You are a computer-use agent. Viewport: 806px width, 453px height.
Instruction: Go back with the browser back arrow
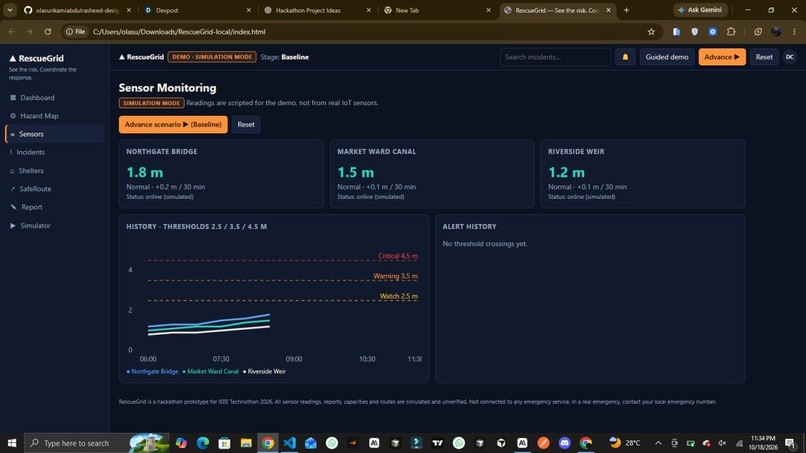[12, 32]
